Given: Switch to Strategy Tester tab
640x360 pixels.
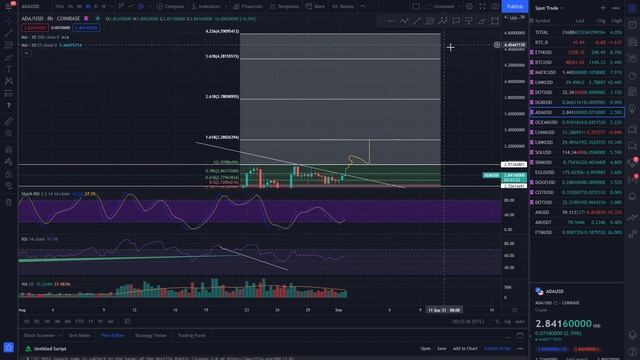Looking at the screenshot, I should [150, 335].
